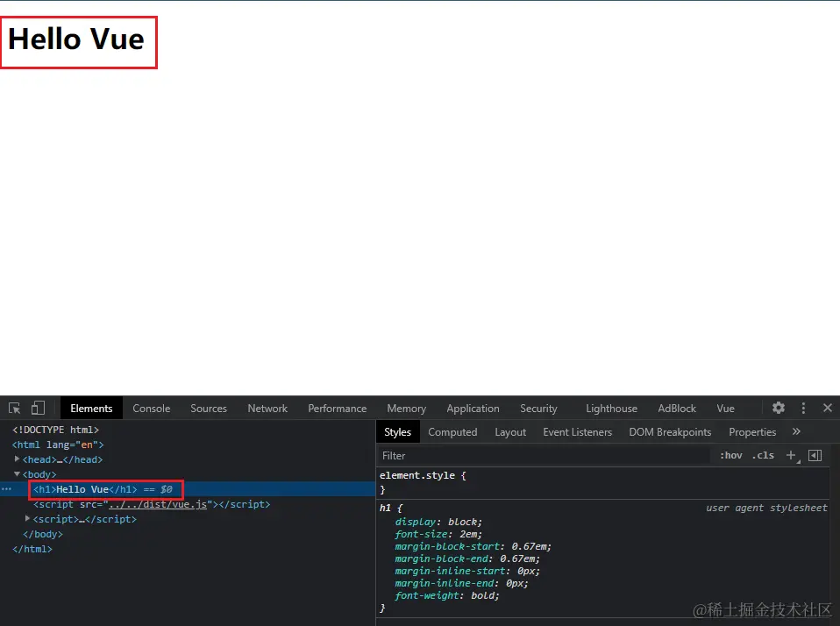Select the Computed pane tab
This screenshot has width=840, height=626.
click(452, 431)
